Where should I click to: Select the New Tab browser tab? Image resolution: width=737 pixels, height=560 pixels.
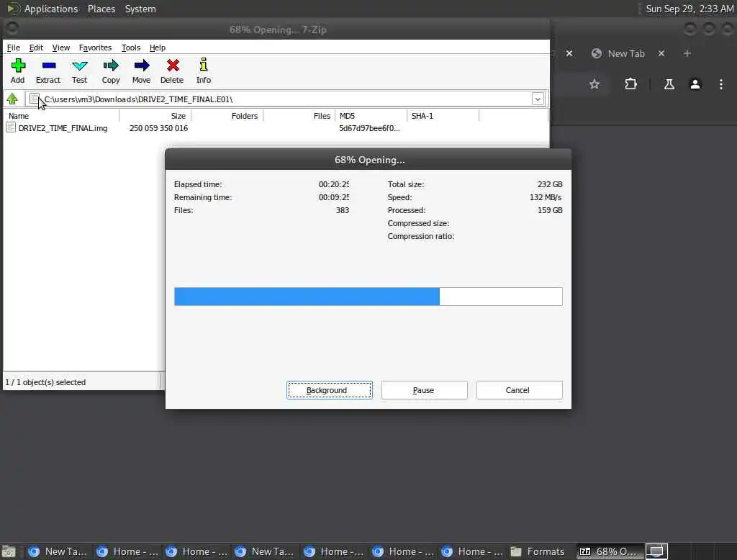(x=625, y=53)
